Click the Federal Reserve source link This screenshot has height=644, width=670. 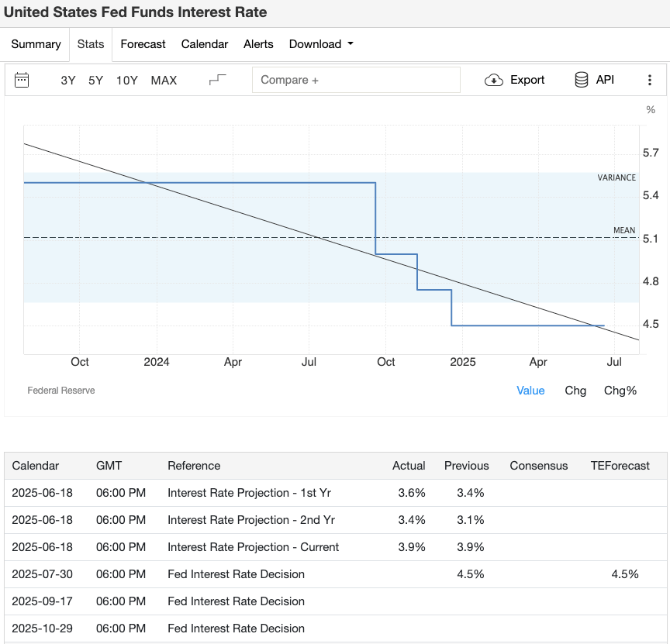[60, 391]
